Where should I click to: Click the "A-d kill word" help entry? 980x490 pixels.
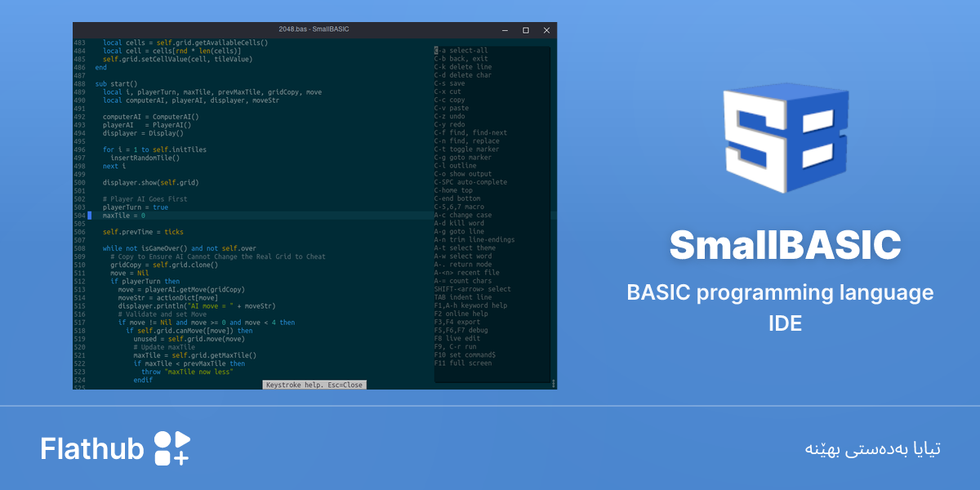459,223
